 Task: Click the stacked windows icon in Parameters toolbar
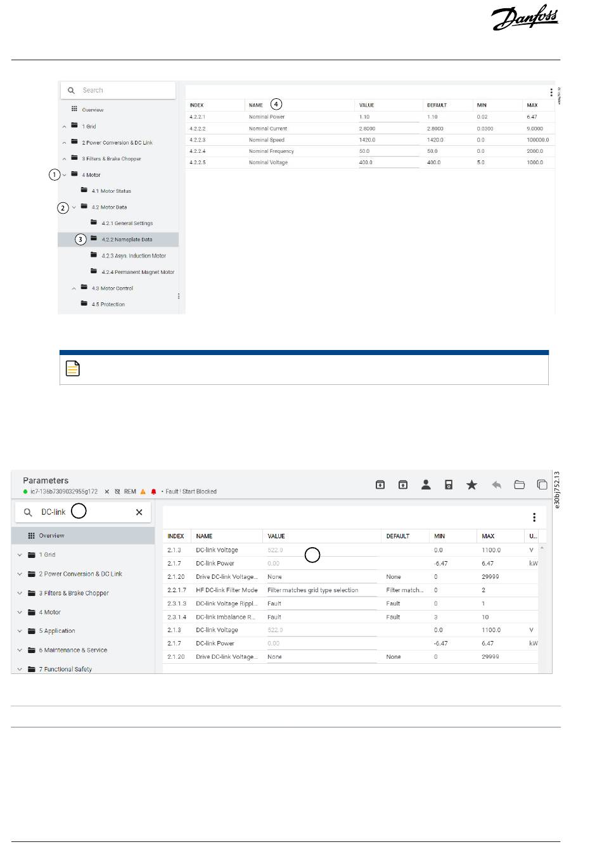click(x=542, y=485)
